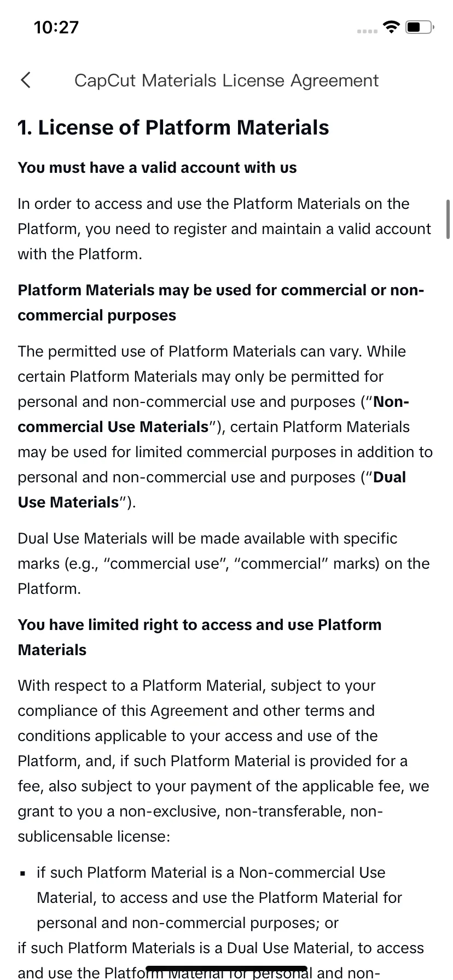Select the bold term Dual Use Materials
The height and width of the screenshot is (980, 453).
(212, 490)
